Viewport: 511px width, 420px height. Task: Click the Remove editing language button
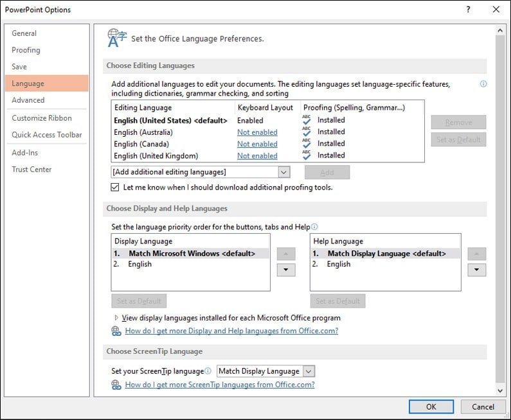pyautogui.click(x=458, y=123)
